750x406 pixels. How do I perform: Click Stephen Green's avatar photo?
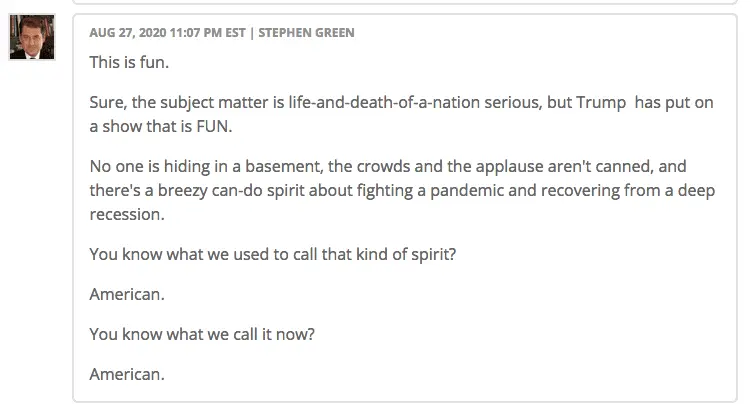point(32,38)
